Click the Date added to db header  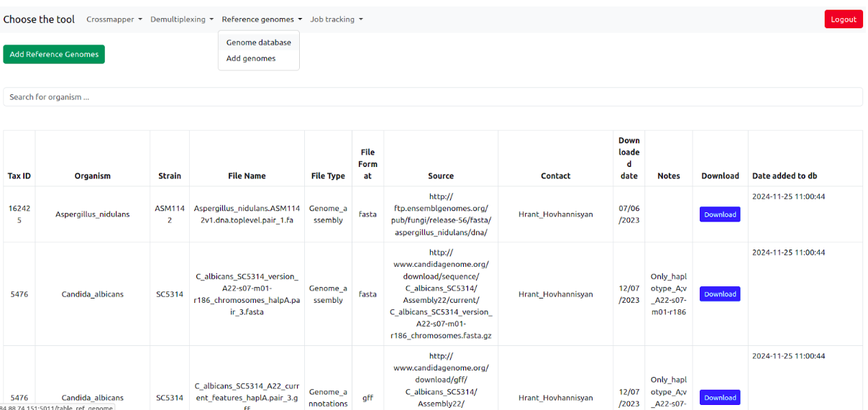click(x=784, y=176)
